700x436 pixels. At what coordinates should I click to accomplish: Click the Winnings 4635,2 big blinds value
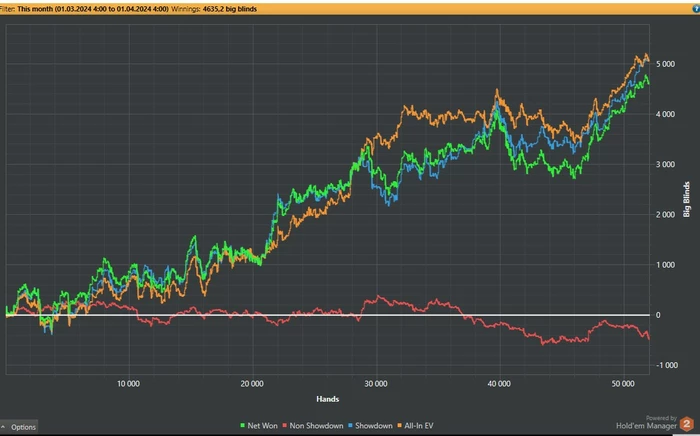click(x=229, y=9)
